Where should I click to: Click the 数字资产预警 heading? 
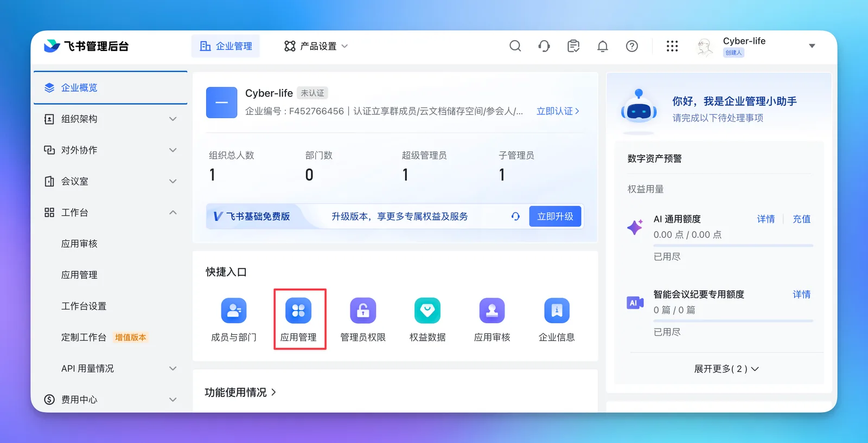pos(654,158)
